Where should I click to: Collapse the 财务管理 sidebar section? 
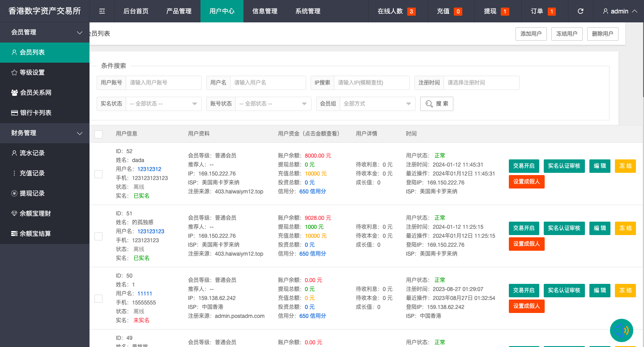pos(45,133)
